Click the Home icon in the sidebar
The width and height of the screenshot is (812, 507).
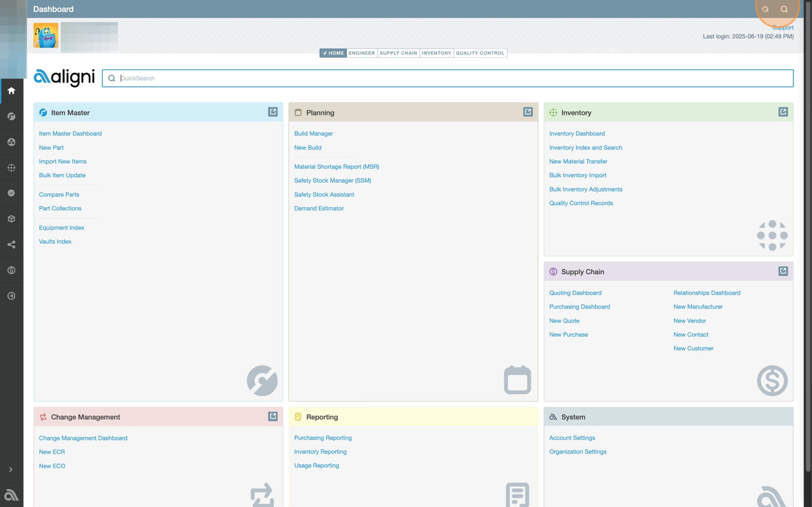coord(11,91)
